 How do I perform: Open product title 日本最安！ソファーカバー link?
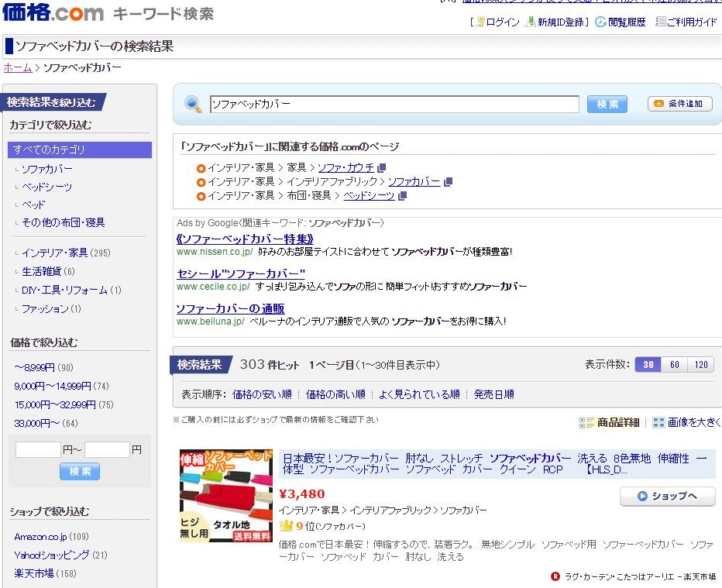(x=494, y=464)
